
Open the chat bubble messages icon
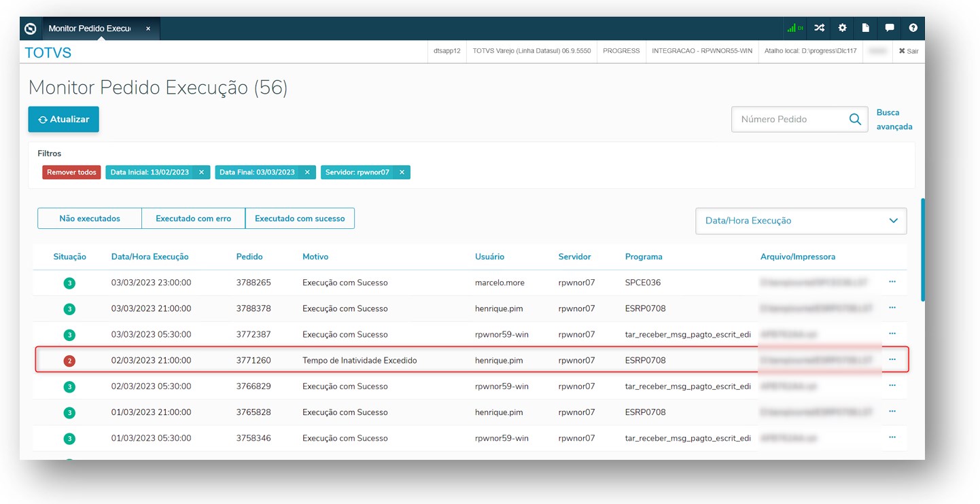point(890,29)
